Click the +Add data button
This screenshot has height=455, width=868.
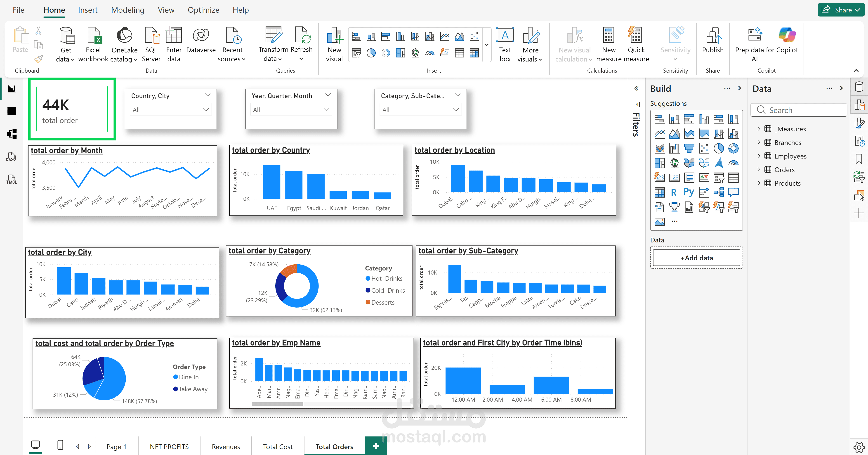[696, 258]
